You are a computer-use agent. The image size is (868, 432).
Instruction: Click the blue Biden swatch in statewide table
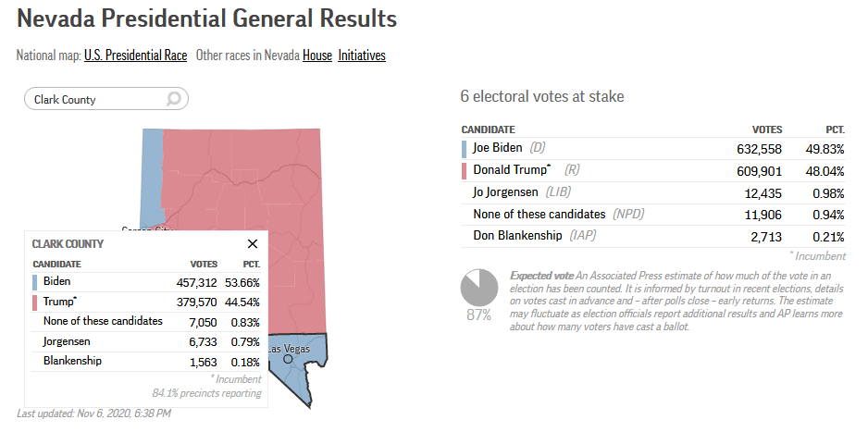[465, 148]
